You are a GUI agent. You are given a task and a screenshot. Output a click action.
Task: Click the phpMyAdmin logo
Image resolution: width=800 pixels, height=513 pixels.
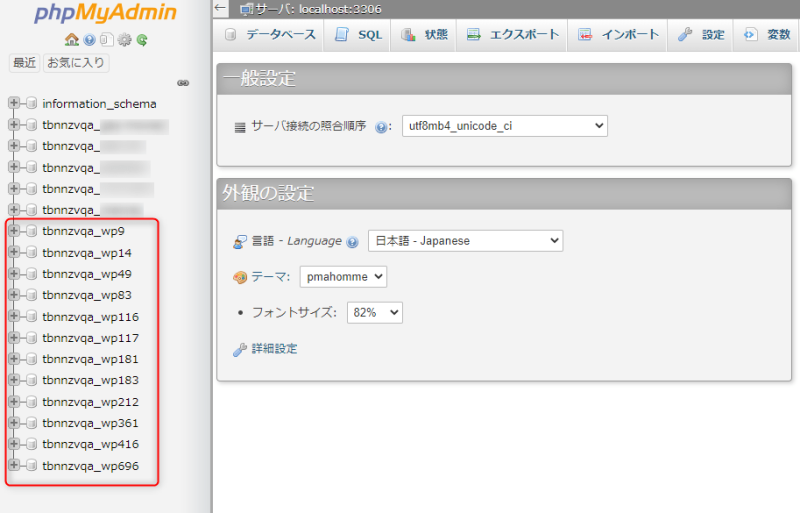(x=105, y=13)
